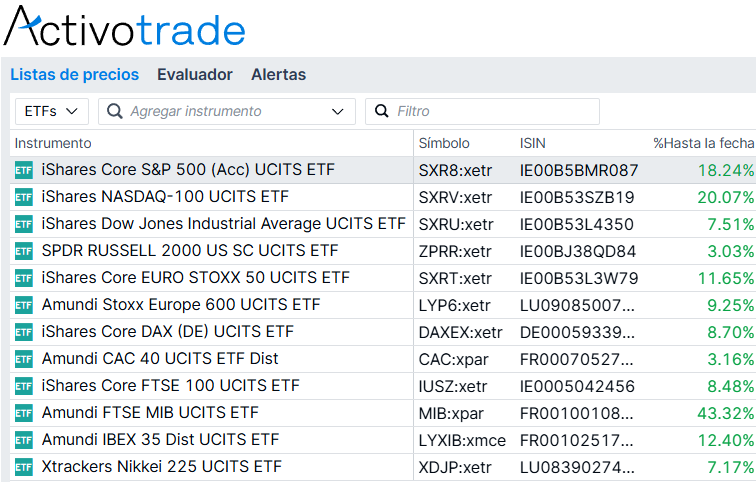Viewport: 756px width, 482px height.
Task: Sort by the Instrumento column header
Action: pos(53,143)
